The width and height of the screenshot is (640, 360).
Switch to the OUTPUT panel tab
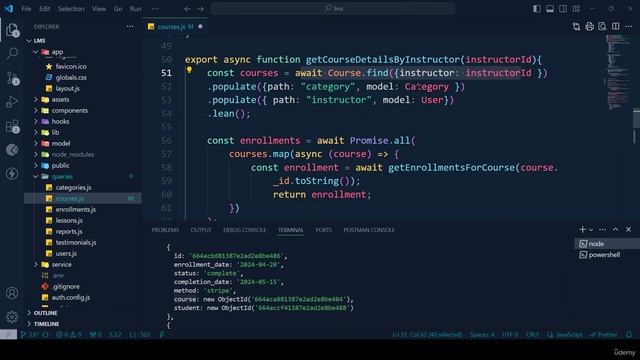[x=201, y=230]
